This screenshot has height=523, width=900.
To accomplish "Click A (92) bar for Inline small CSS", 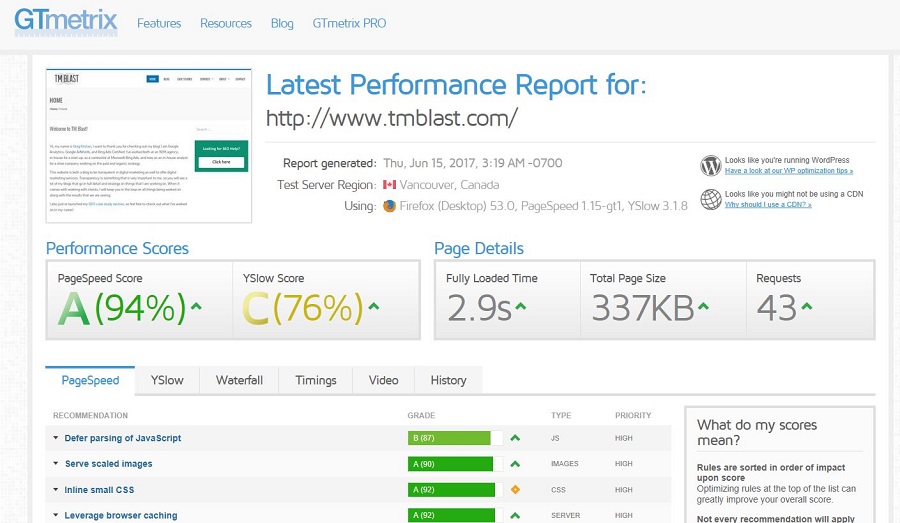I will click(455, 490).
